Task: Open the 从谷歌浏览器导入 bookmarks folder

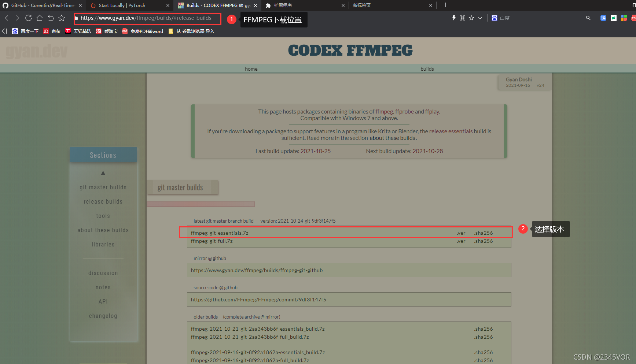Action: coord(191,31)
